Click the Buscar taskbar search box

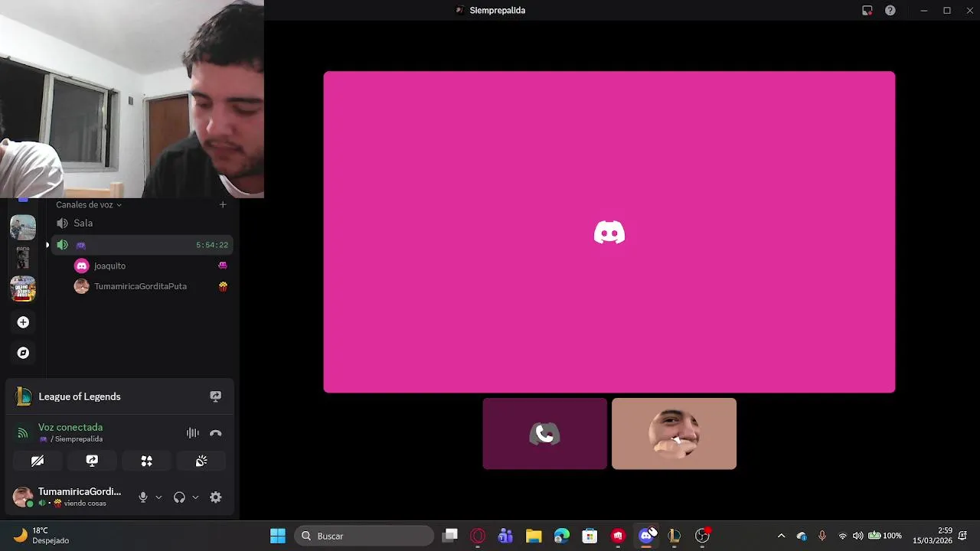coord(364,536)
